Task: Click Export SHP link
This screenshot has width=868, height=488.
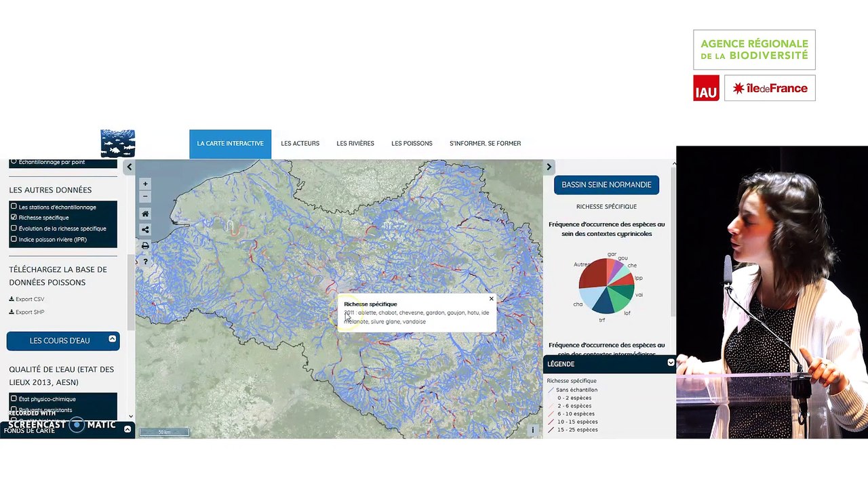Action: pos(30,312)
